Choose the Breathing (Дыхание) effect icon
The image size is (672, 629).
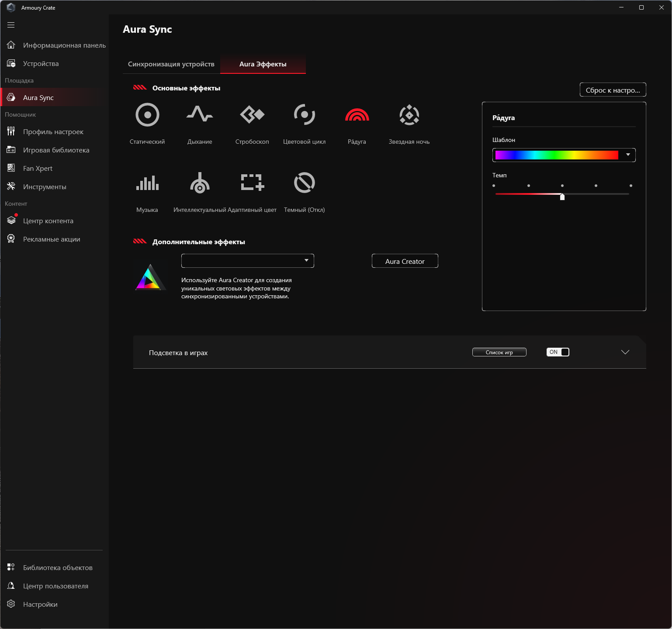200,115
